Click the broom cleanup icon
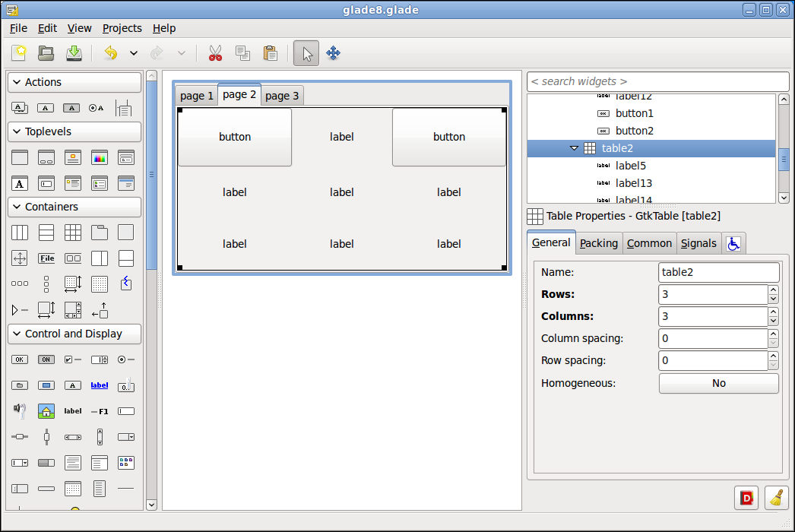 pyautogui.click(x=776, y=498)
